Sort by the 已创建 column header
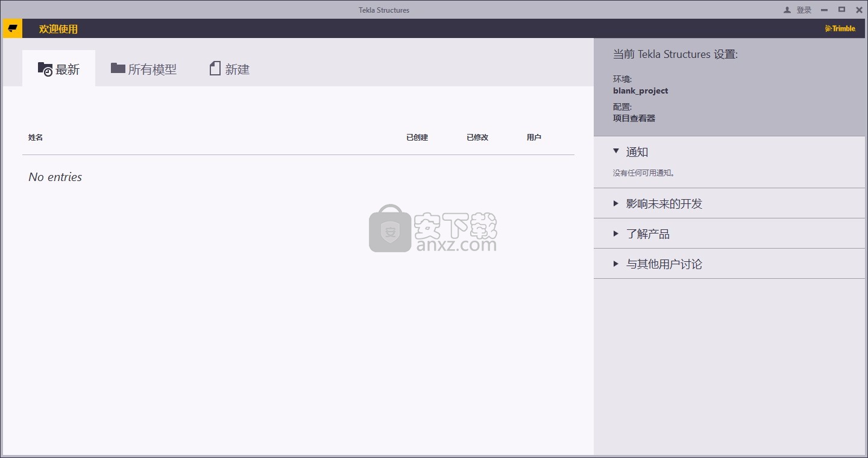The height and width of the screenshot is (458, 868). pos(417,138)
